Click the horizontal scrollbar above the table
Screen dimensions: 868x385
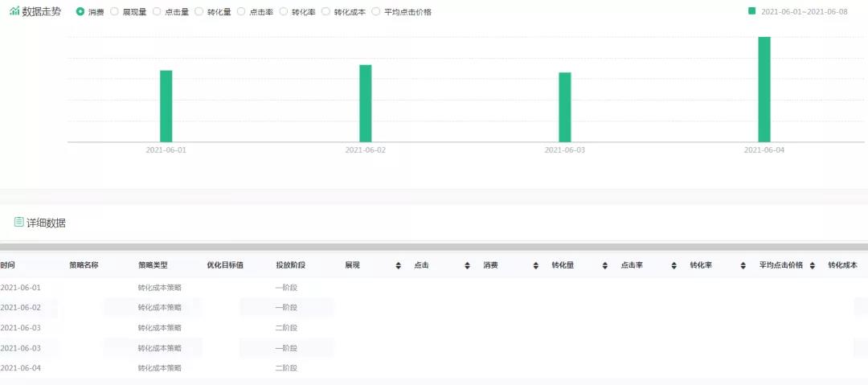point(434,247)
